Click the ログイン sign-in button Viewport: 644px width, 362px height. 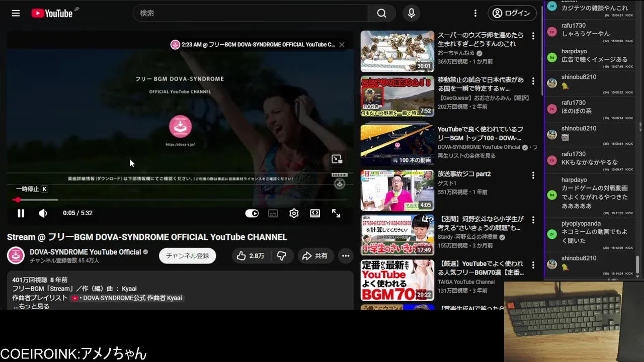click(512, 14)
